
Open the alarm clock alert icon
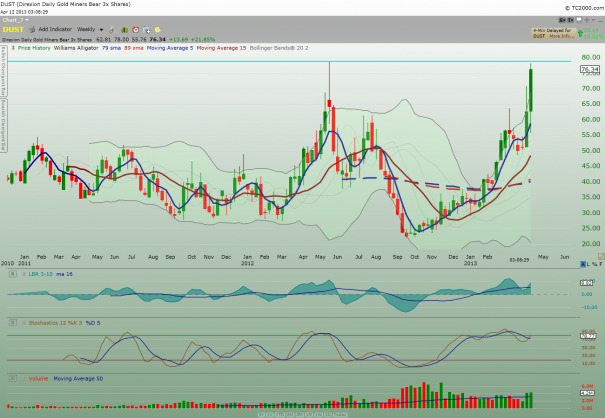point(135,30)
